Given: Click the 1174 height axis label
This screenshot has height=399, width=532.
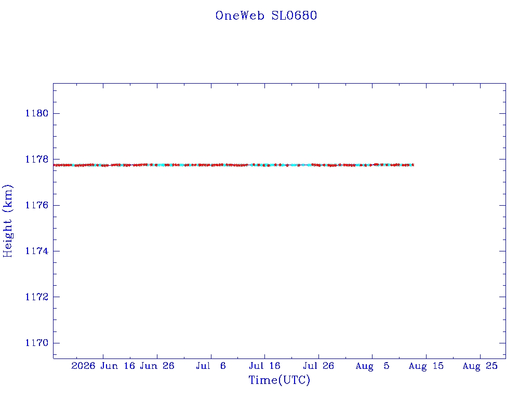Looking at the screenshot, I should [37, 251].
